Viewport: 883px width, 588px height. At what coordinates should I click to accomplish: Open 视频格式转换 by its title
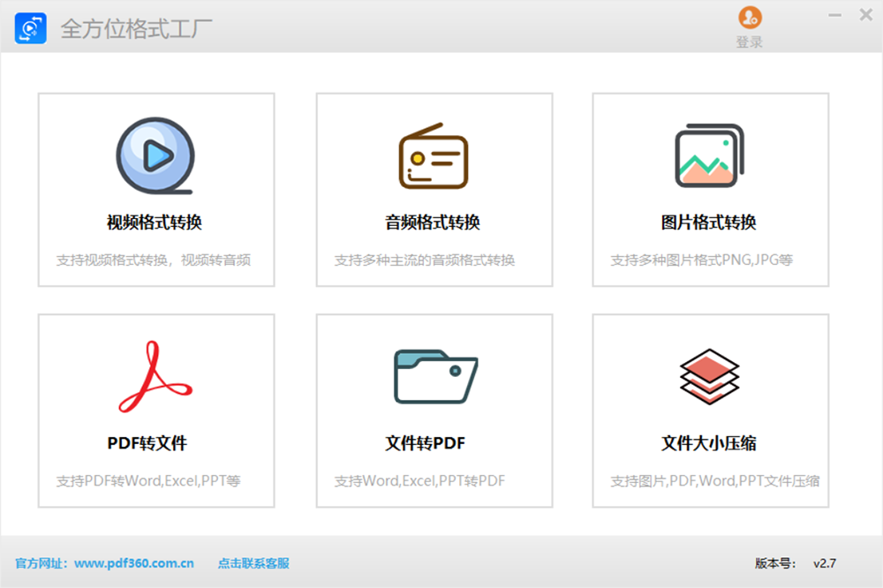point(155,222)
